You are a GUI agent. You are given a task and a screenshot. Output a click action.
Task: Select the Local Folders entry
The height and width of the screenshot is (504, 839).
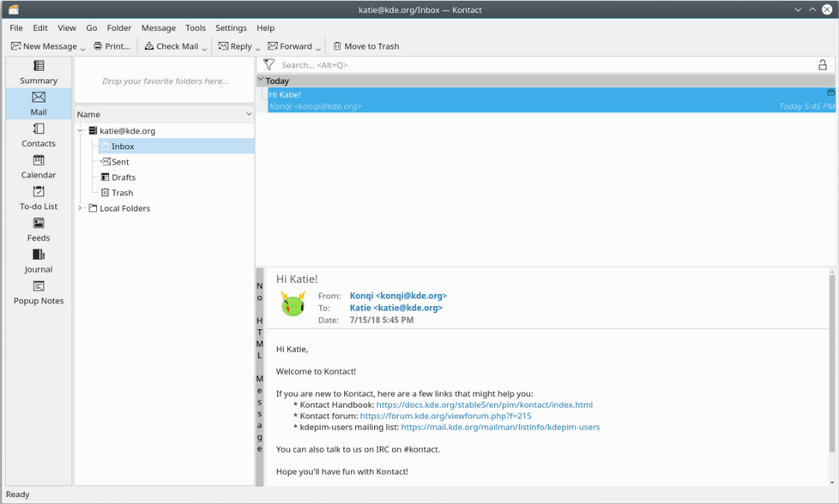coord(119,208)
